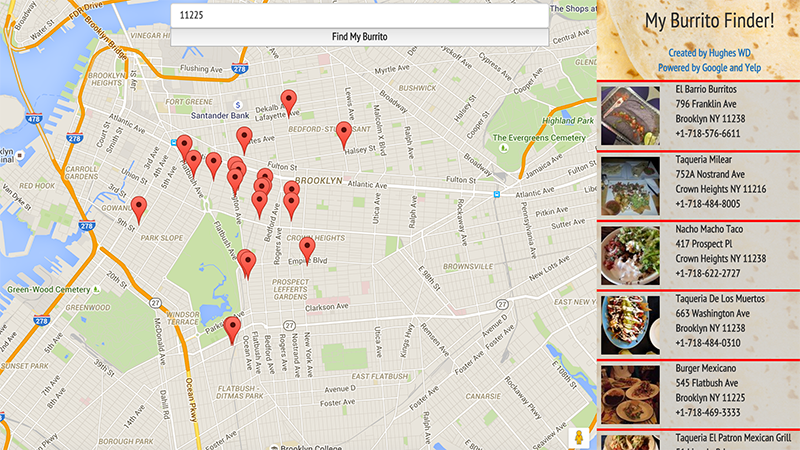Select map pin near Halsey St
This screenshot has height=450, width=800.
click(344, 135)
